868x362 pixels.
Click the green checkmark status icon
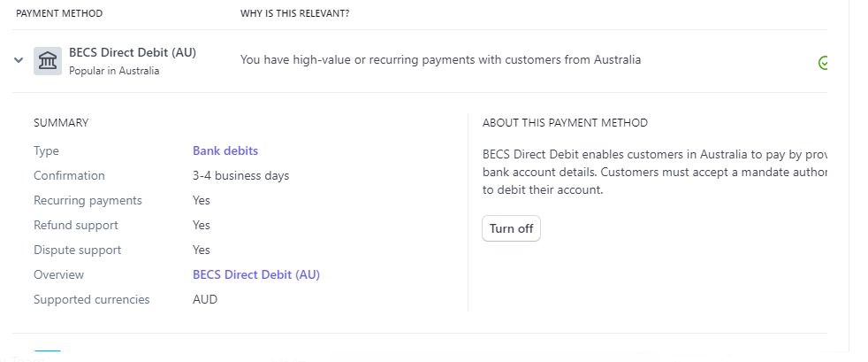click(823, 63)
